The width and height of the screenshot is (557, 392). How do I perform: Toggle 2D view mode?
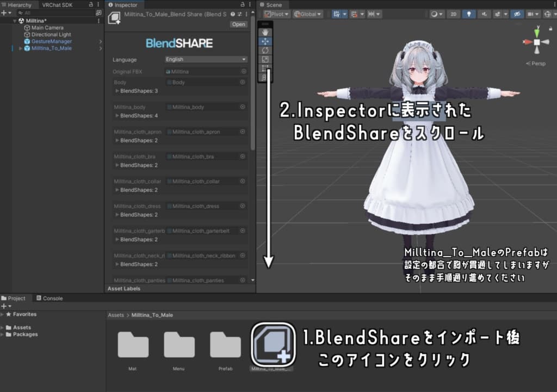click(453, 14)
